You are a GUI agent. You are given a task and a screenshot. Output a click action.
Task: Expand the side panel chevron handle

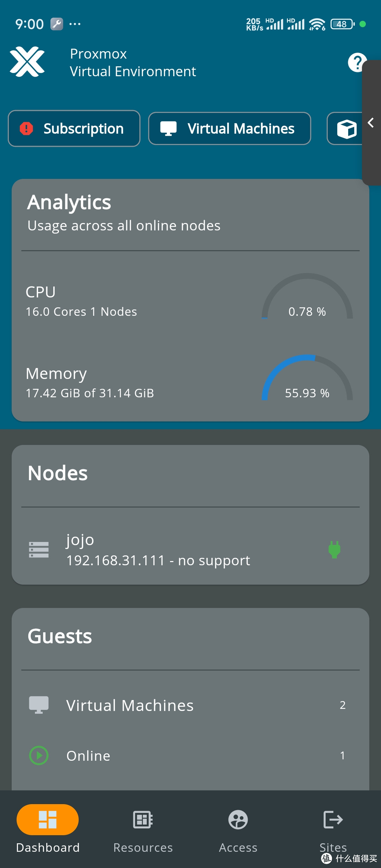pos(371,123)
